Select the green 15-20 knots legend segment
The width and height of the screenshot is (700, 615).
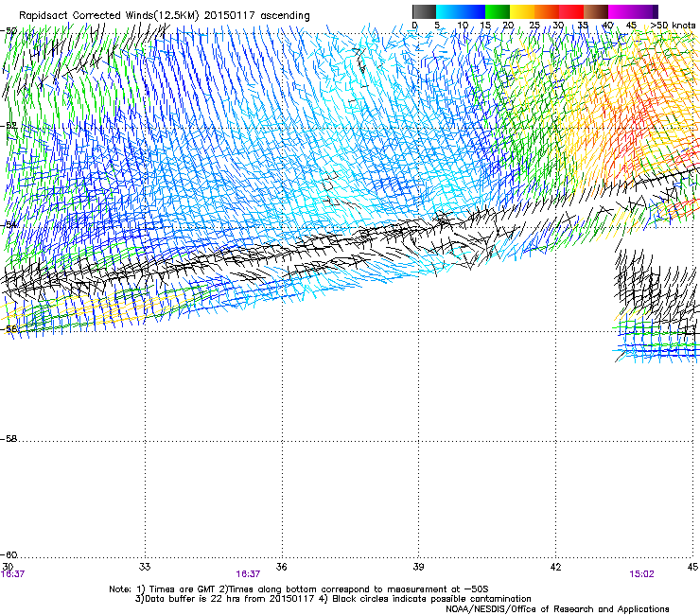[498, 11]
